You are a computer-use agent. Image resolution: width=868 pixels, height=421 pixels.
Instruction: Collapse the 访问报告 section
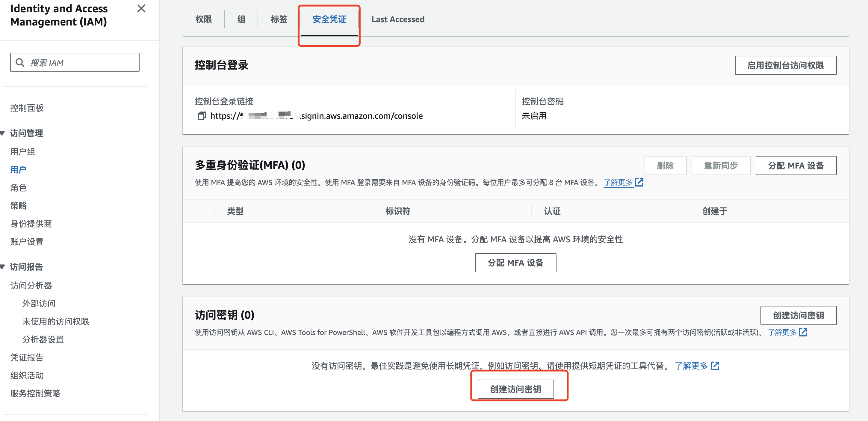3,267
